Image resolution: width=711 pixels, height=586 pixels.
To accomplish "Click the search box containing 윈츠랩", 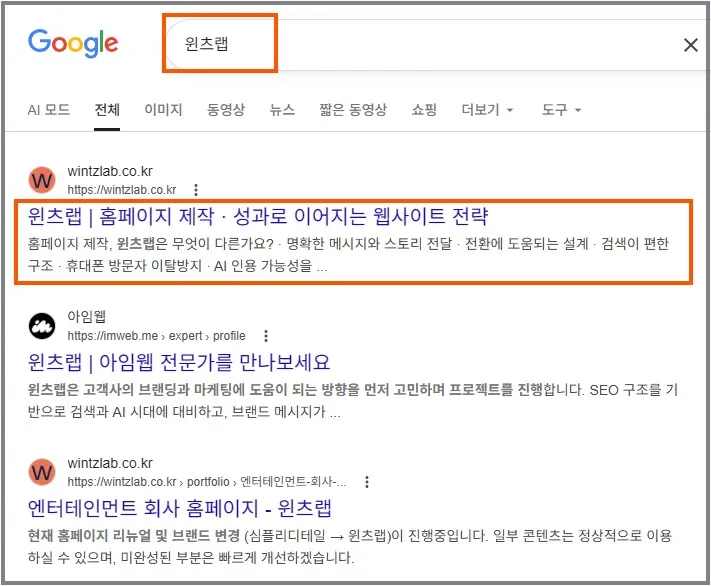I will [435, 44].
